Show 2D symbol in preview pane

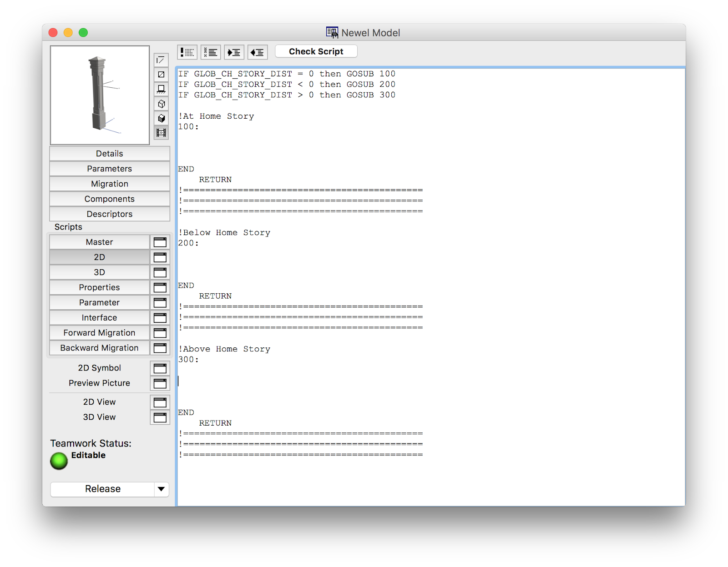point(161,60)
